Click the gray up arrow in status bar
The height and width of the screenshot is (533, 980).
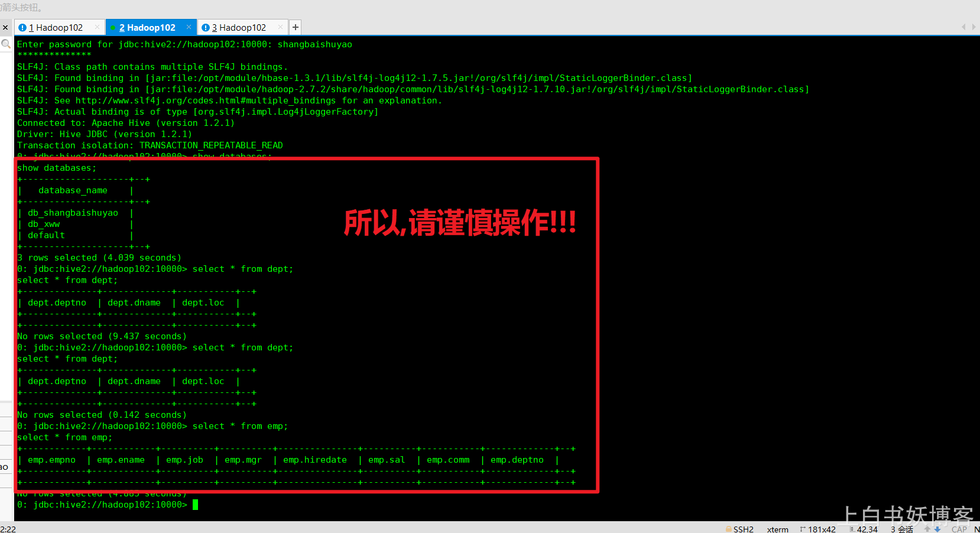click(x=927, y=529)
